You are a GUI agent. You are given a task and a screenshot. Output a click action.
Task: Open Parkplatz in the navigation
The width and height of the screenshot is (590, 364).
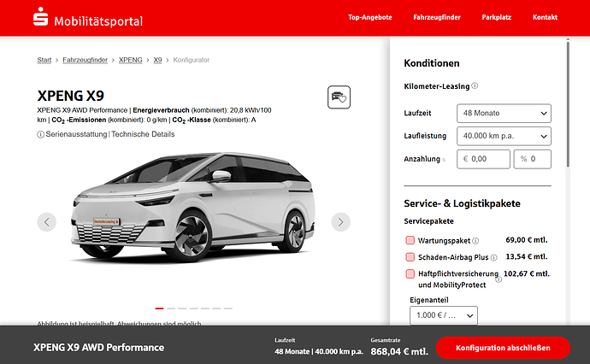(496, 17)
